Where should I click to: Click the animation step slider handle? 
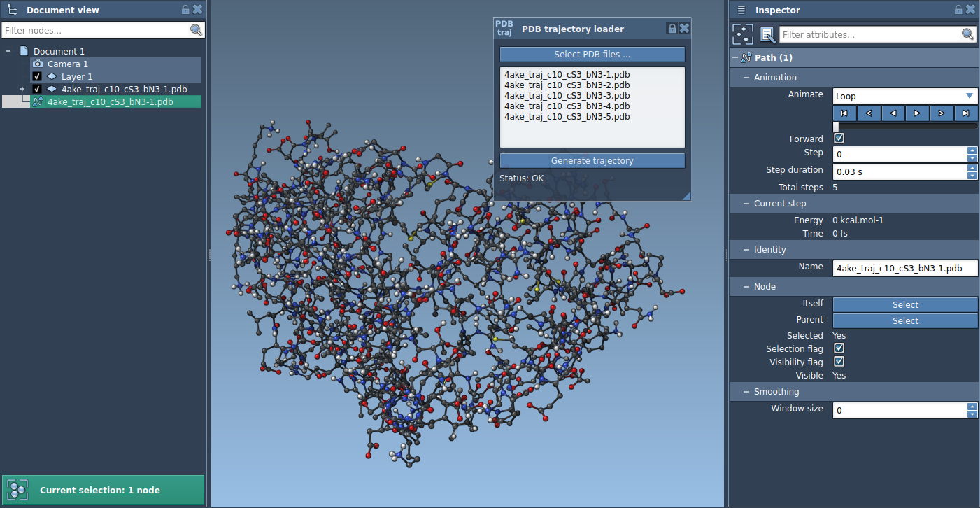point(836,126)
